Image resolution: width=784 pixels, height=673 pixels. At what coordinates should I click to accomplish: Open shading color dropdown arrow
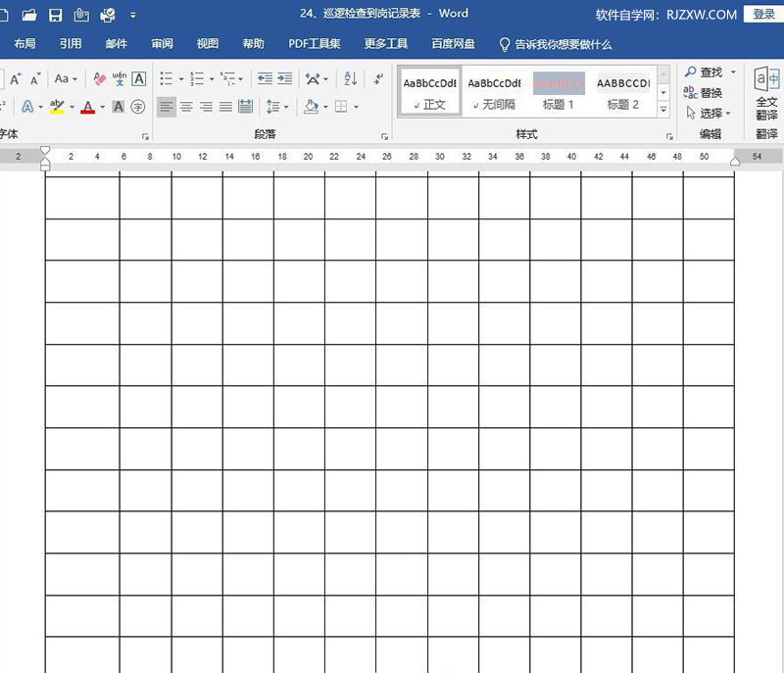(325, 107)
